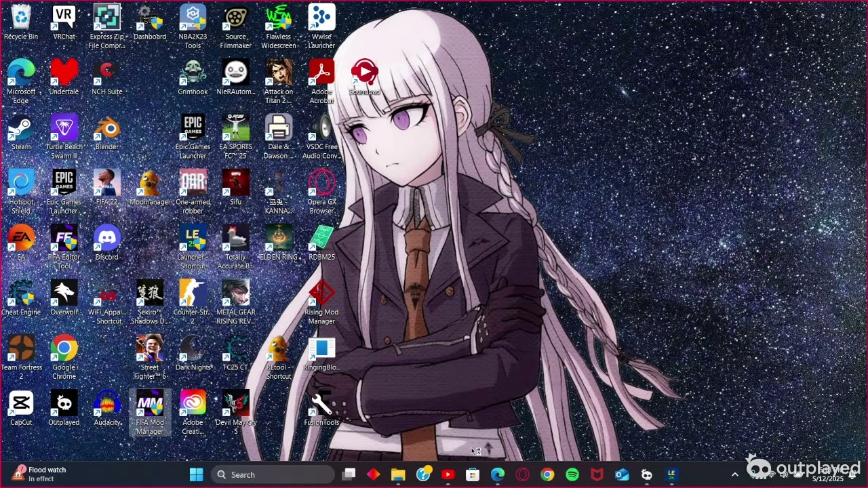Open the One-armed robber shortcut
This screenshot has height=488, width=868.
(x=193, y=192)
